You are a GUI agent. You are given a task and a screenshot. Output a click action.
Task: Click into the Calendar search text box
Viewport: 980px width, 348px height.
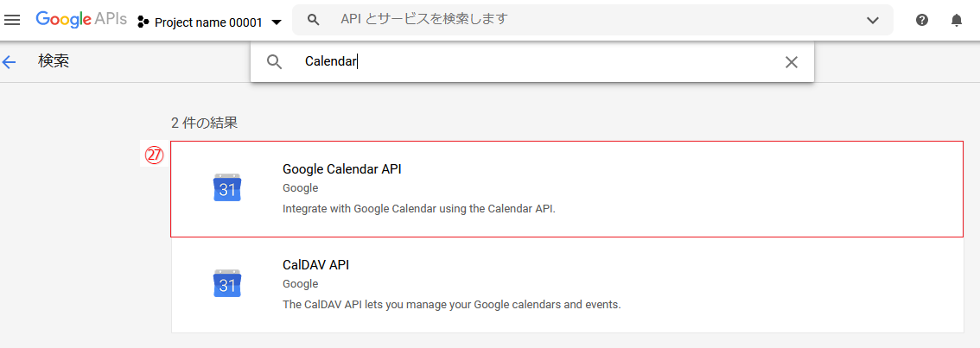(536, 61)
